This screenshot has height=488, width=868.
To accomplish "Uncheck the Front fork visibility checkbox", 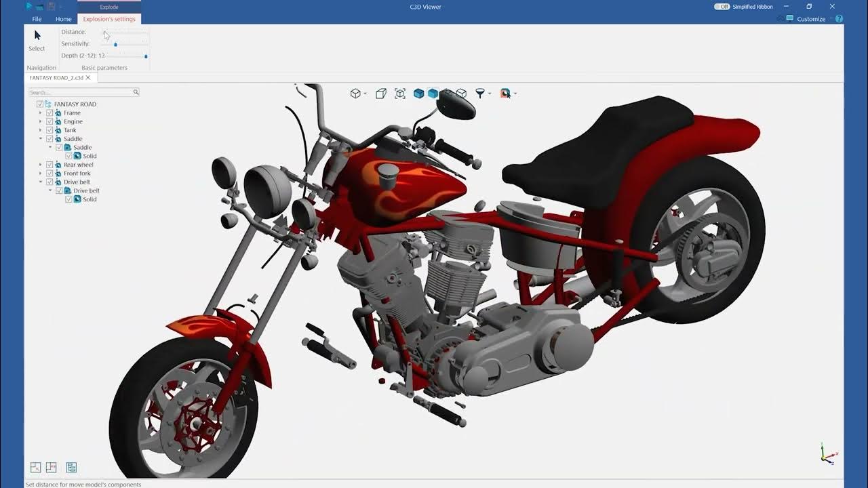I will coord(50,173).
